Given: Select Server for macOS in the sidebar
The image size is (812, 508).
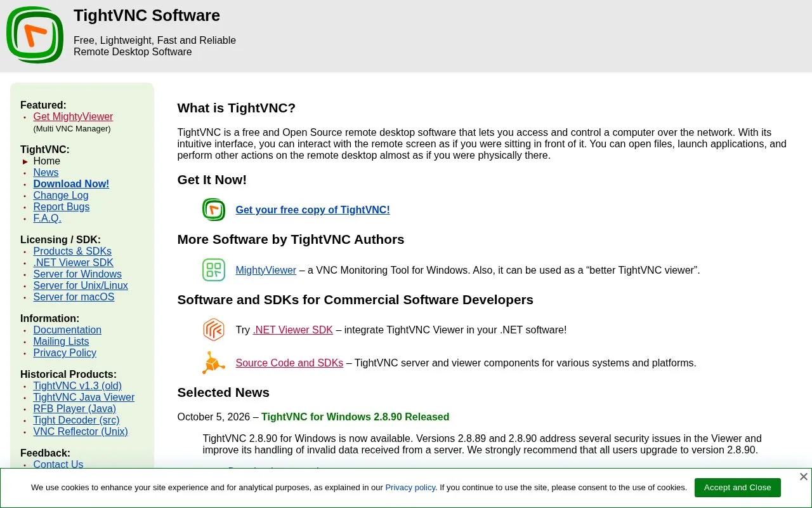Looking at the screenshot, I should pos(74,297).
